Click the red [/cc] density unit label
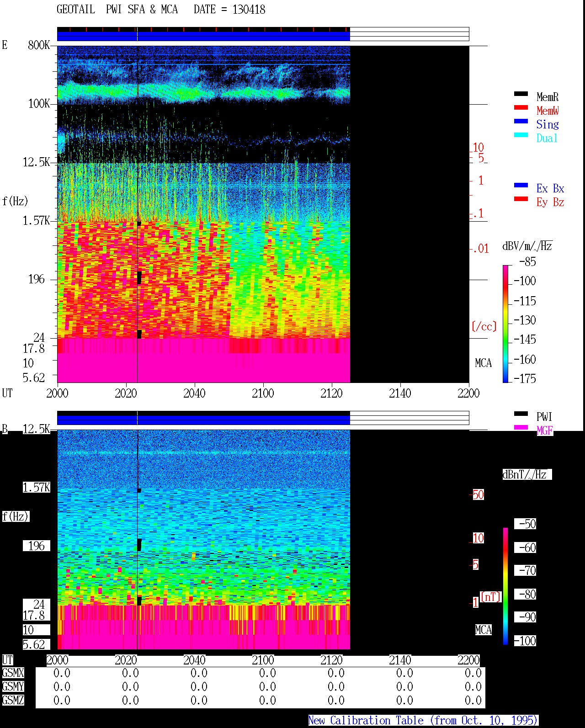 (484, 326)
